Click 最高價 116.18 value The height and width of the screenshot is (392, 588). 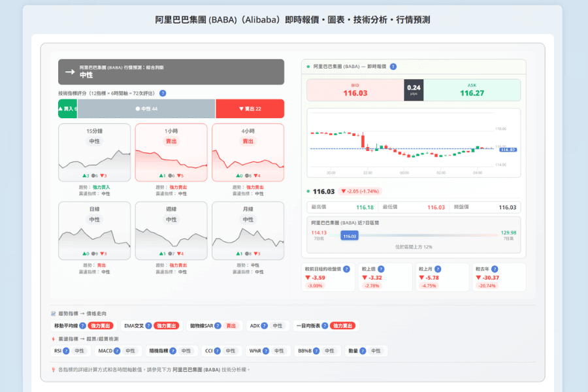pyautogui.click(x=365, y=208)
